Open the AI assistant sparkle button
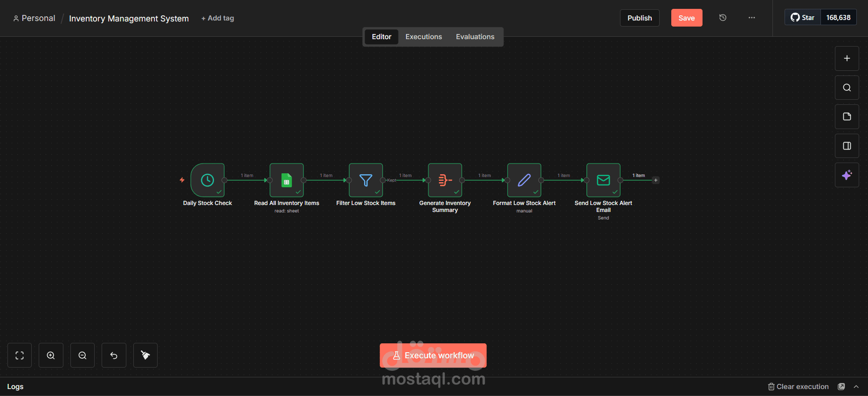The width and height of the screenshot is (868, 396). tap(847, 175)
